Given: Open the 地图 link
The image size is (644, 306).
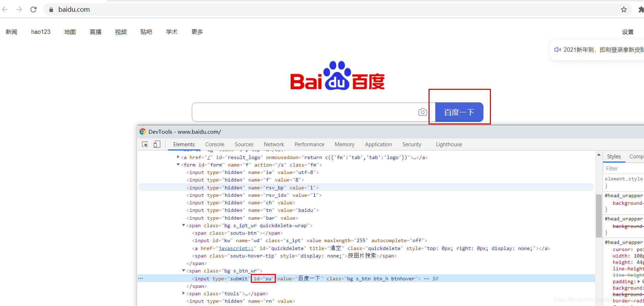Looking at the screenshot, I should click(x=70, y=32).
